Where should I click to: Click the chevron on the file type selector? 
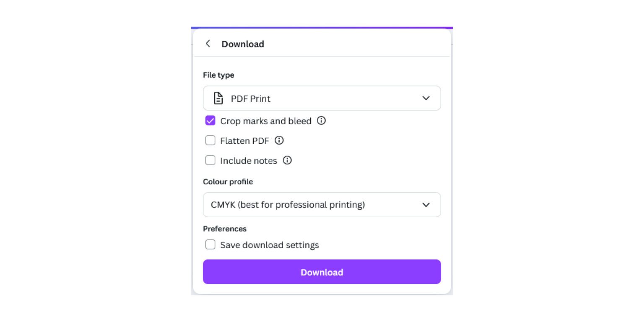point(426,98)
